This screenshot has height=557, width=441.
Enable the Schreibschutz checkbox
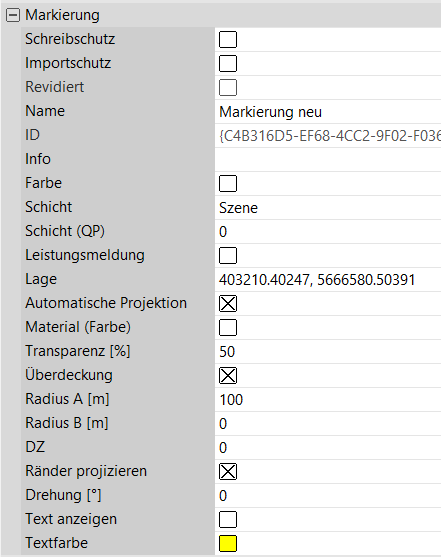(228, 39)
